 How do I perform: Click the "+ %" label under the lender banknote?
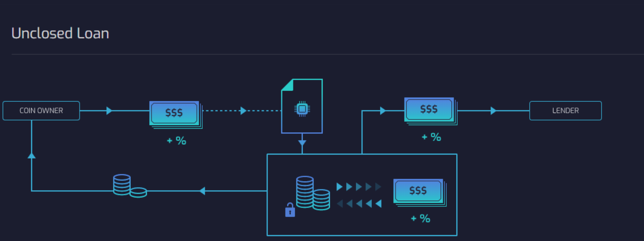[431, 137]
